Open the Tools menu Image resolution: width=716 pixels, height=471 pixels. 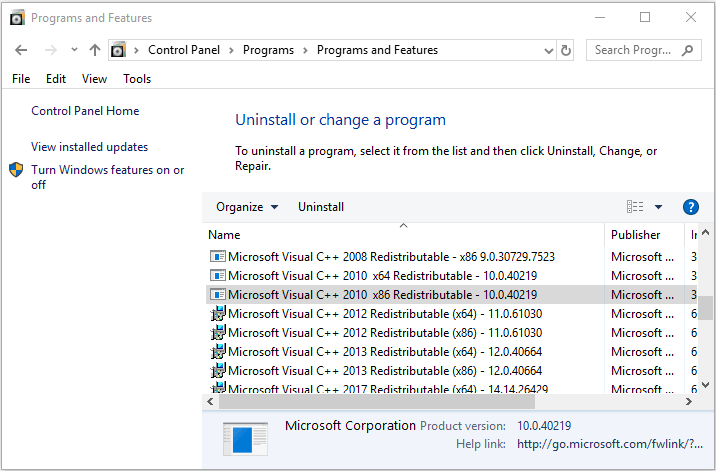point(137,79)
